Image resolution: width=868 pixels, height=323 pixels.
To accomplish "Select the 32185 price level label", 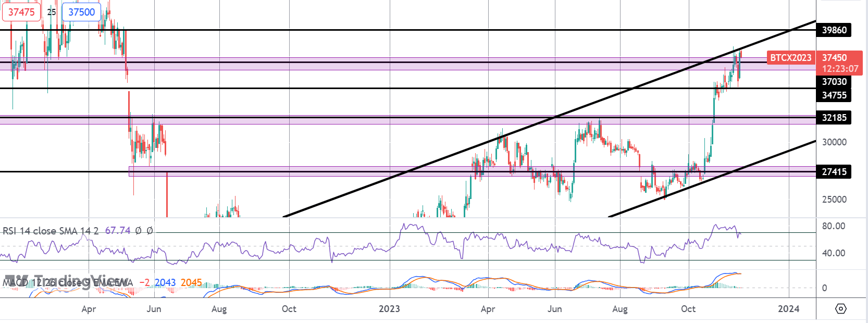I will pos(834,117).
